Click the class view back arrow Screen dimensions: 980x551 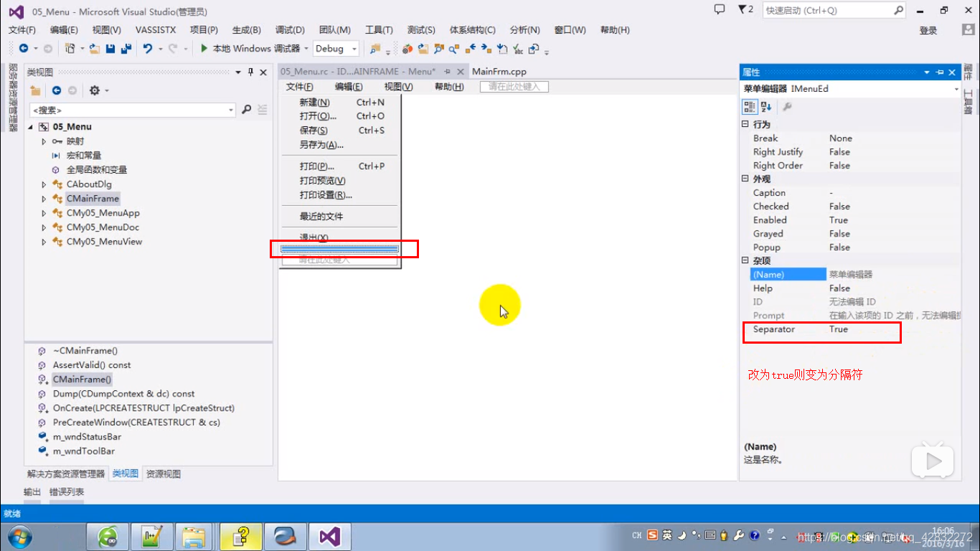click(x=57, y=90)
